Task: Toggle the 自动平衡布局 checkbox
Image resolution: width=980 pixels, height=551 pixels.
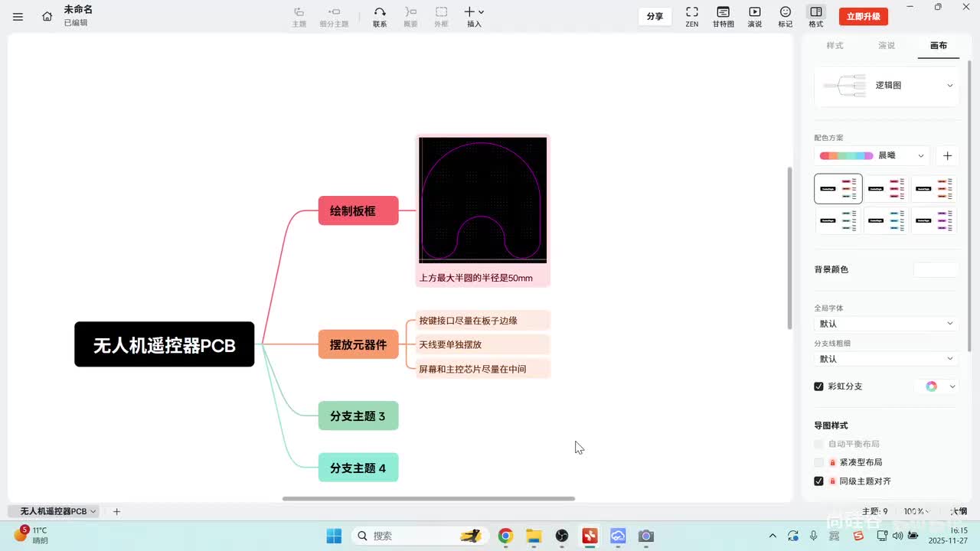Action: coord(818,444)
